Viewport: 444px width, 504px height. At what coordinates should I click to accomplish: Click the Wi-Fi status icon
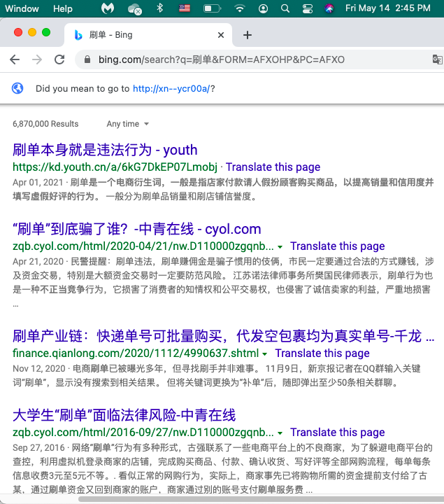[240, 8]
